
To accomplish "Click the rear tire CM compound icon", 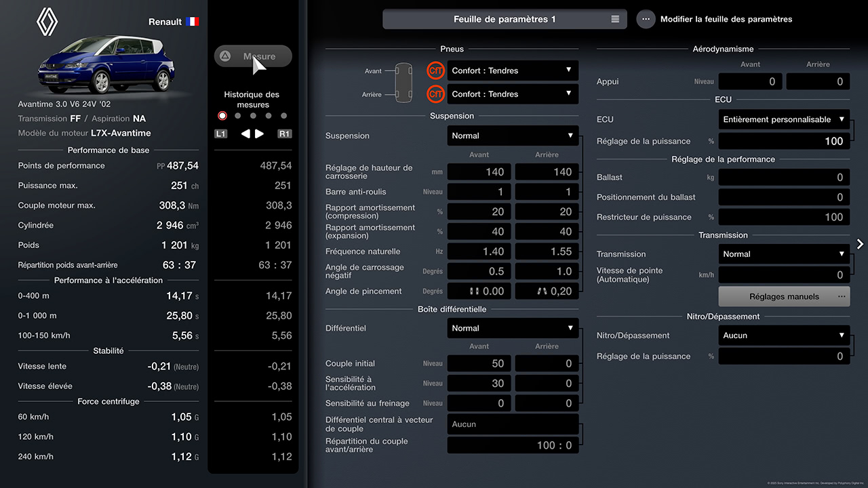I will pyautogui.click(x=435, y=94).
